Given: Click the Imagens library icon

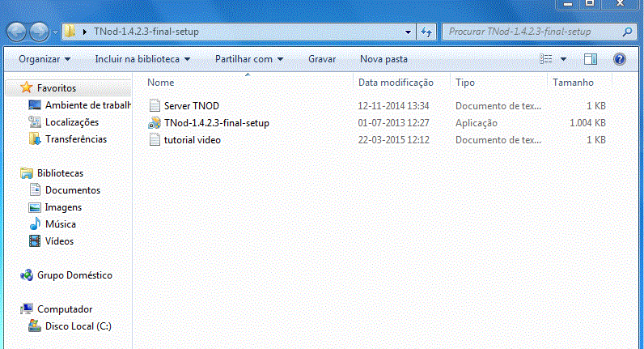Looking at the screenshot, I should (35, 207).
